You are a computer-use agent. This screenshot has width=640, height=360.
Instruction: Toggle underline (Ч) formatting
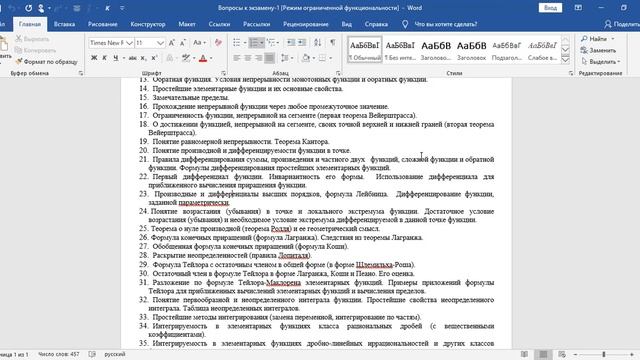116,58
